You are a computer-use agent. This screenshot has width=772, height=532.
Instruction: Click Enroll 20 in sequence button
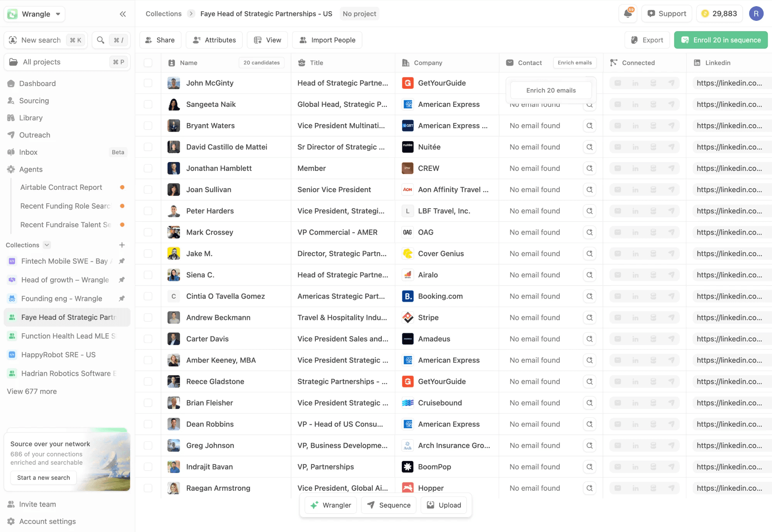(721, 40)
